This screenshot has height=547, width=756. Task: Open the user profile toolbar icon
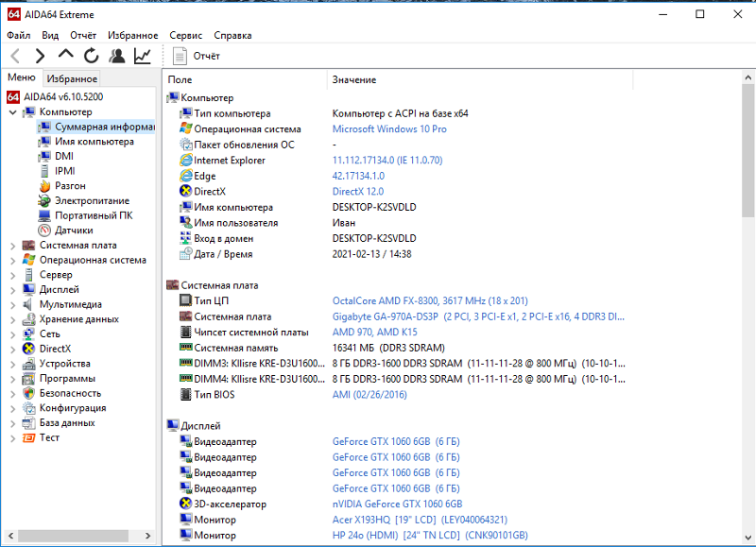[116, 56]
